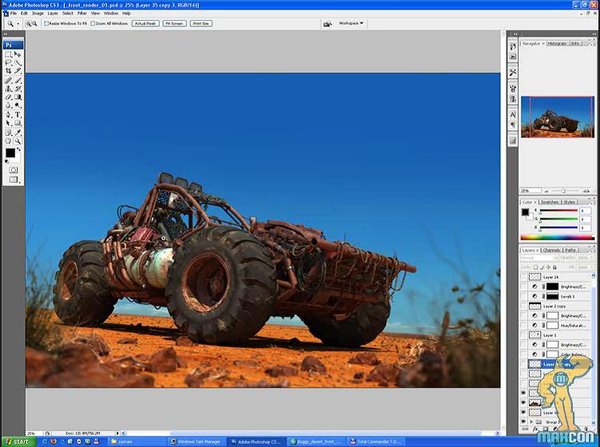600x447 pixels.
Task: Switch to Windows Task Manager in taskbar
Action: [198, 442]
